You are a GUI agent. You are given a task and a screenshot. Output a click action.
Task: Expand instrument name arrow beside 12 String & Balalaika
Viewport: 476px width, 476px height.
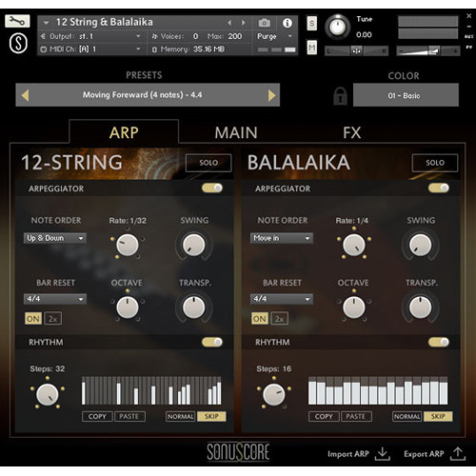(47, 23)
